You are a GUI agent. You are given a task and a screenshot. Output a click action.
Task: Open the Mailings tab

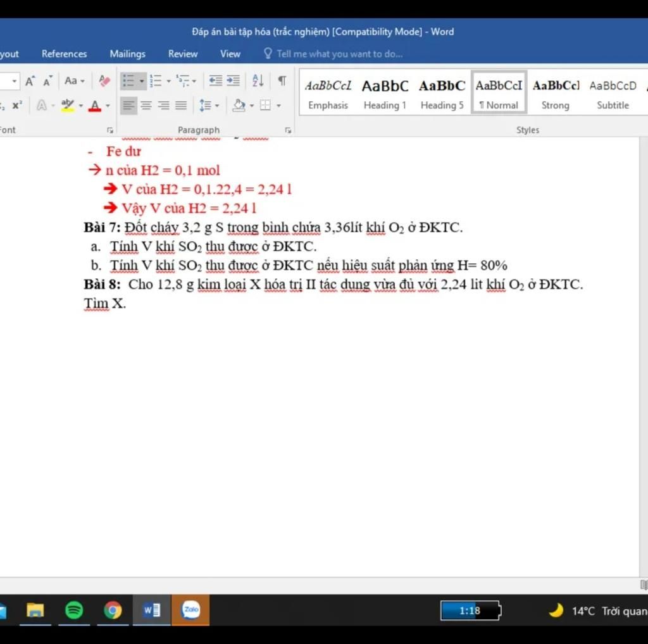tap(127, 54)
